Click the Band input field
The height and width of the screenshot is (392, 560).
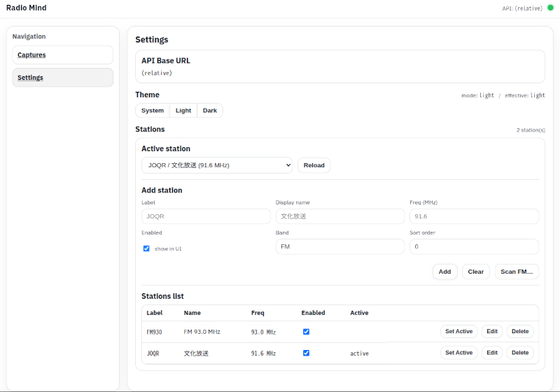point(339,246)
